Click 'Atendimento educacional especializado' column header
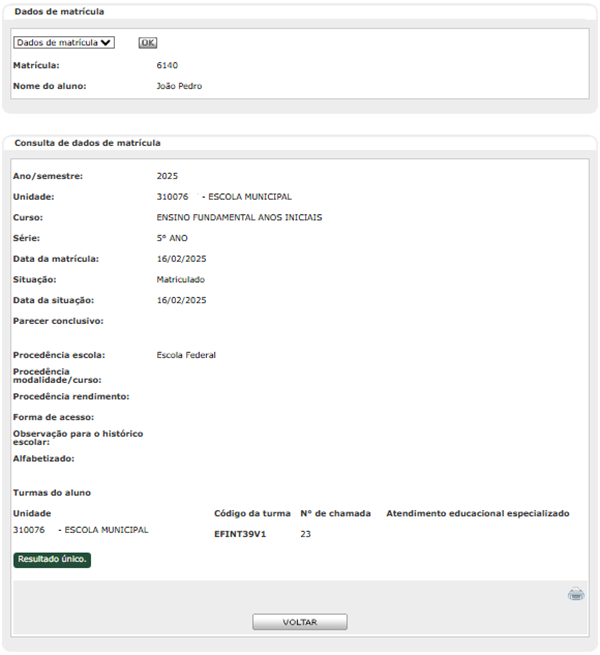The width and height of the screenshot is (600, 655). coord(477,513)
